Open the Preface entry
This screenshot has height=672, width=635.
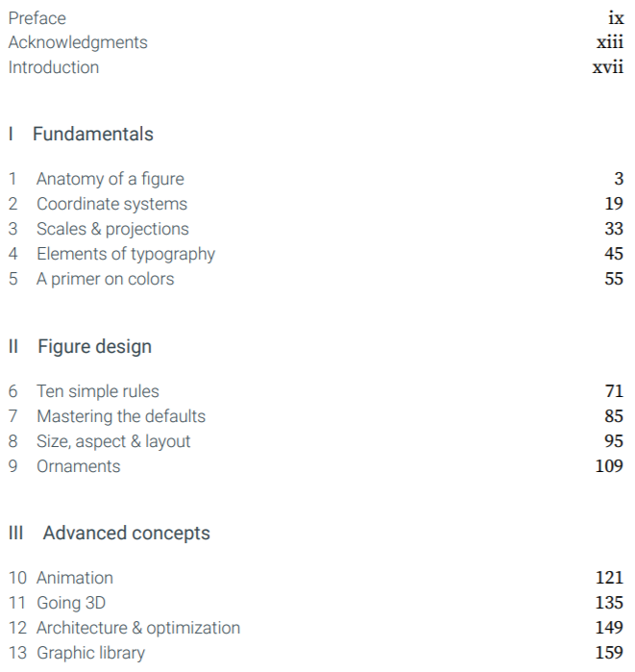(37, 18)
